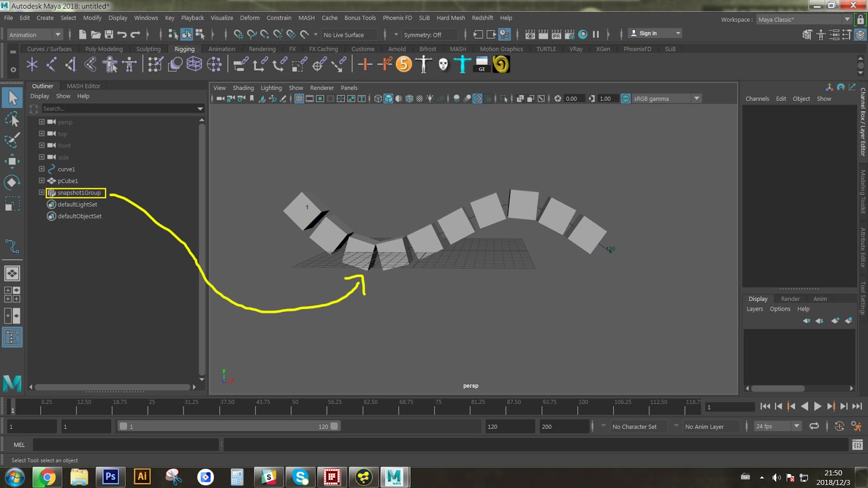The image size is (868, 488).
Task: Select the Lasso tool in the left toolbox
Action: pyautogui.click(x=12, y=119)
